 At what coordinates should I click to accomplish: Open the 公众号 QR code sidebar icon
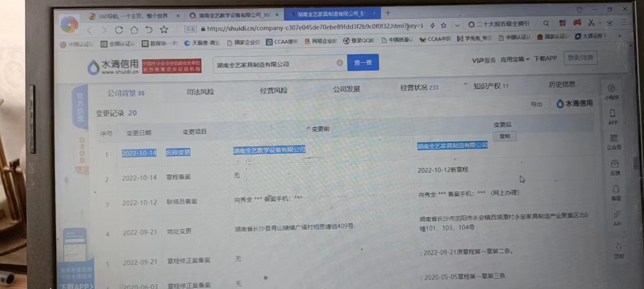coord(614,141)
